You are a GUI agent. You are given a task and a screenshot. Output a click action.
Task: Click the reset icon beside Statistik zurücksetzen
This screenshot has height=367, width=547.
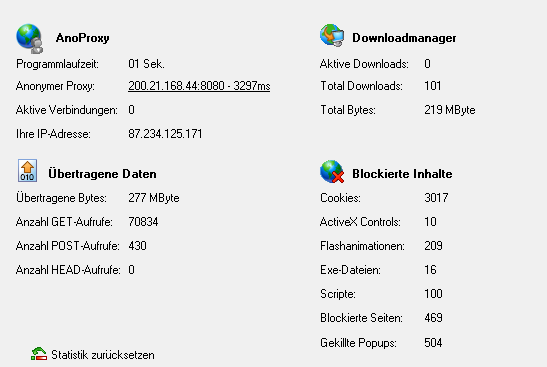[39, 354]
